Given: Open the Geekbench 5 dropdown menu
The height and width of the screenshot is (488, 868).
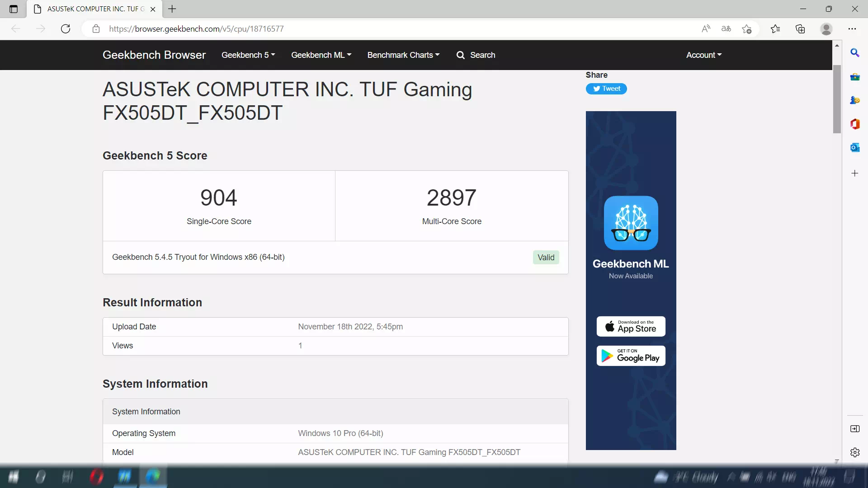Looking at the screenshot, I should [248, 55].
